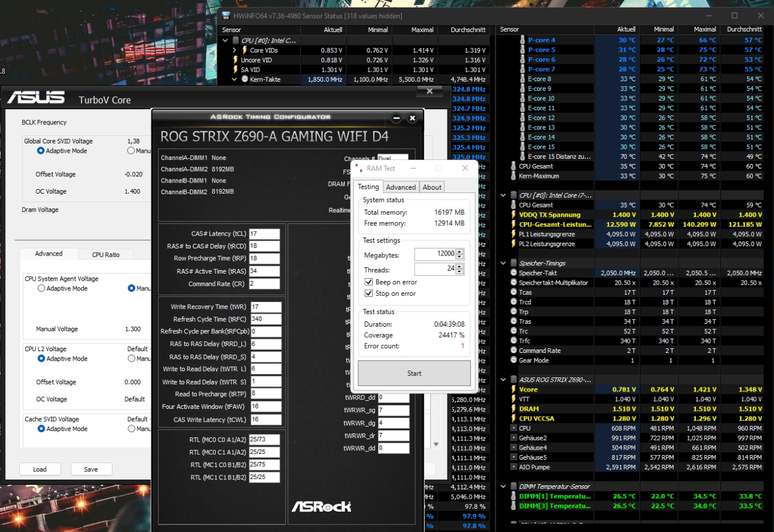Click the lightning icon beside DRAM voltage
The image size is (774, 532).
pyautogui.click(x=513, y=409)
